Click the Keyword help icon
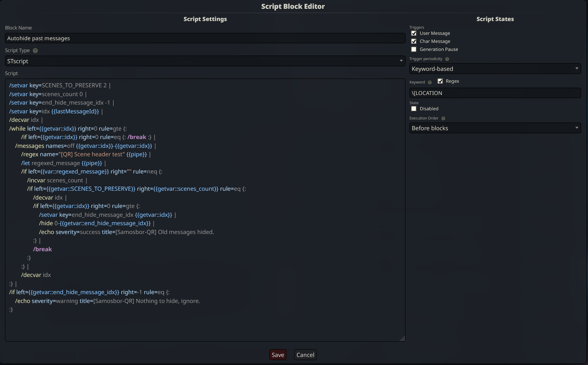The height and width of the screenshot is (365, 588). tap(430, 82)
